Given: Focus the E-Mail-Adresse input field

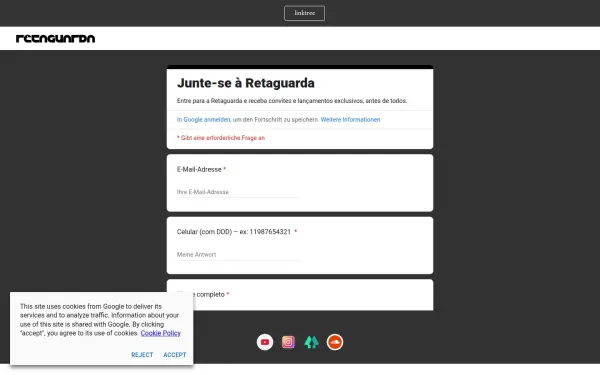Looking at the screenshot, I should click(x=238, y=192).
